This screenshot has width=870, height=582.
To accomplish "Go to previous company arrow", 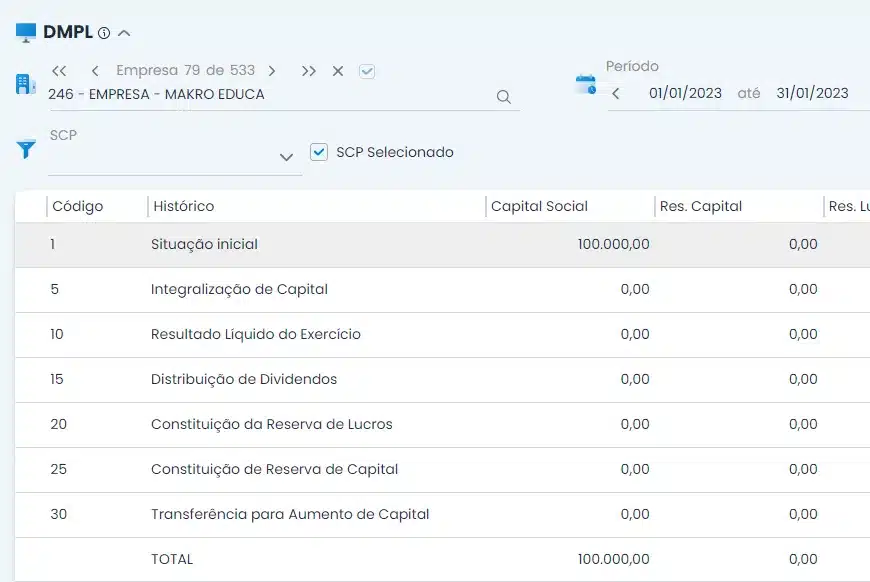I will [95, 71].
